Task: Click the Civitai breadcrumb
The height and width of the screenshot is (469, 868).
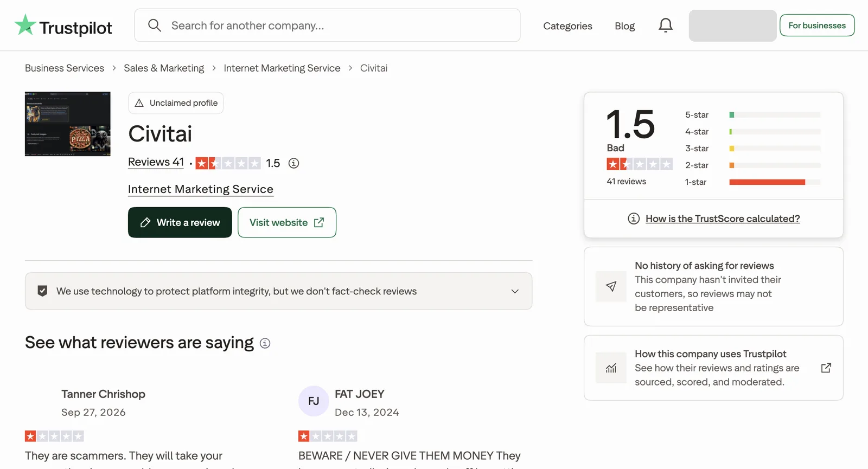Action: pyautogui.click(x=374, y=68)
